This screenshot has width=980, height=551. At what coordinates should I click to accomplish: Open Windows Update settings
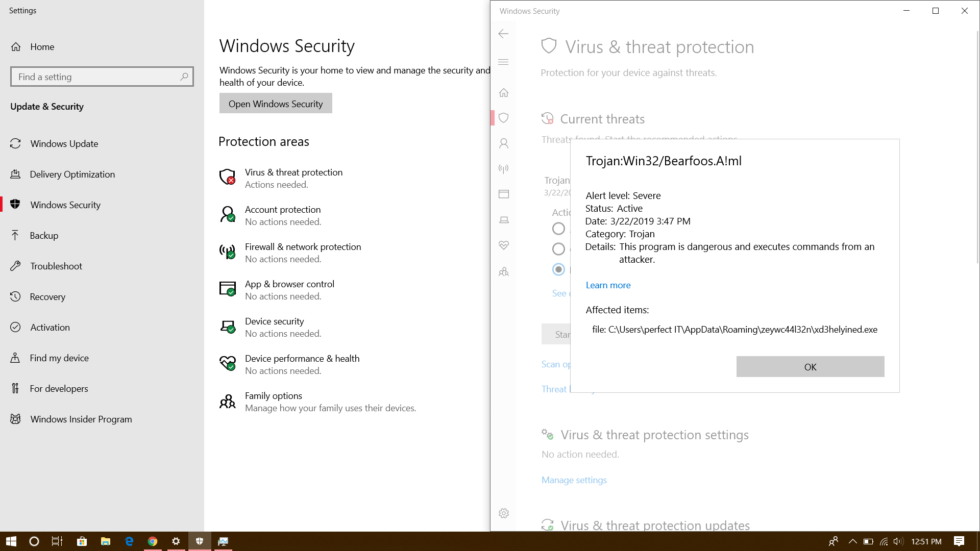64,144
